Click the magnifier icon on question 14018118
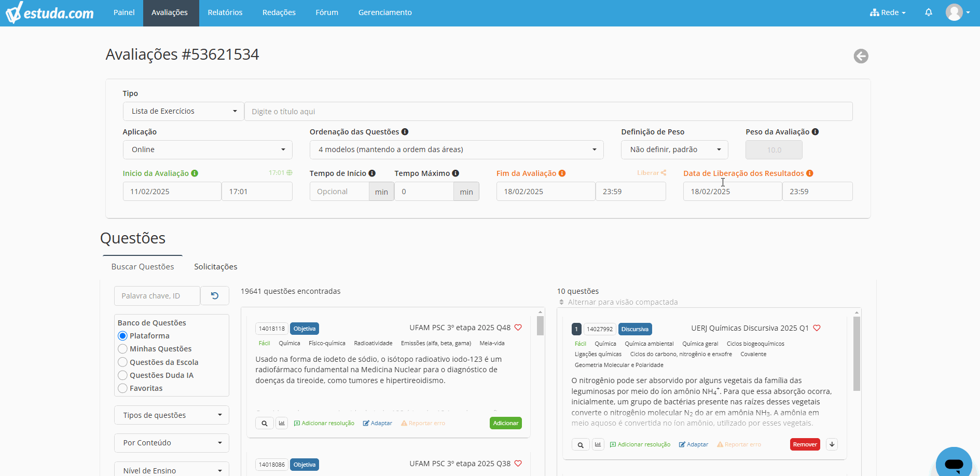 (x=264, y=423)
